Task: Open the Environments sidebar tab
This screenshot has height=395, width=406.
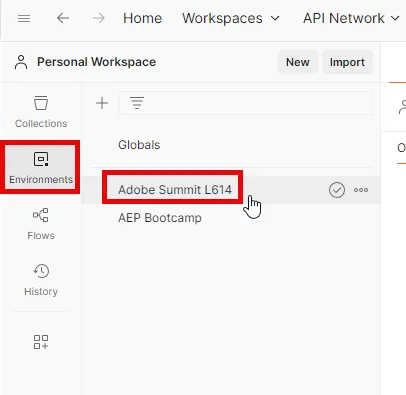Action: click(x=41, y=167)
